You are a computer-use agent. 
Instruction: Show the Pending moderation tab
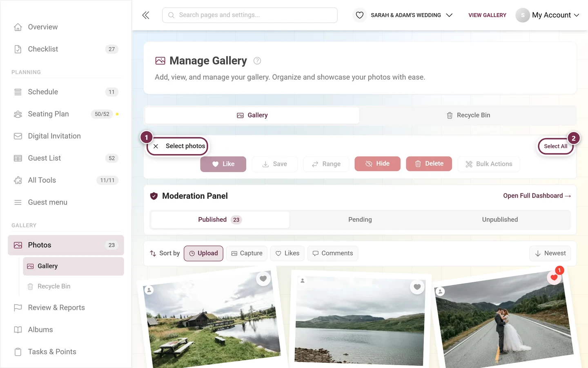pyautogui.click(x=360, y=220)
